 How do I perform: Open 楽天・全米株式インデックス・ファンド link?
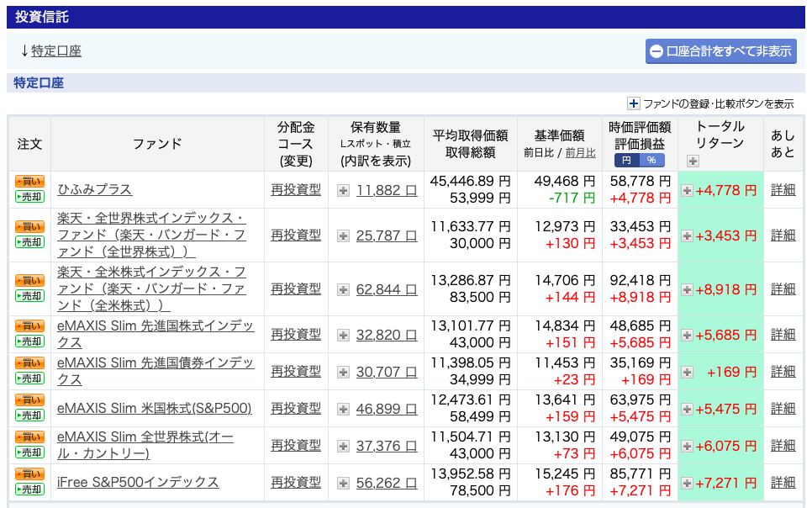click(151, 288)
